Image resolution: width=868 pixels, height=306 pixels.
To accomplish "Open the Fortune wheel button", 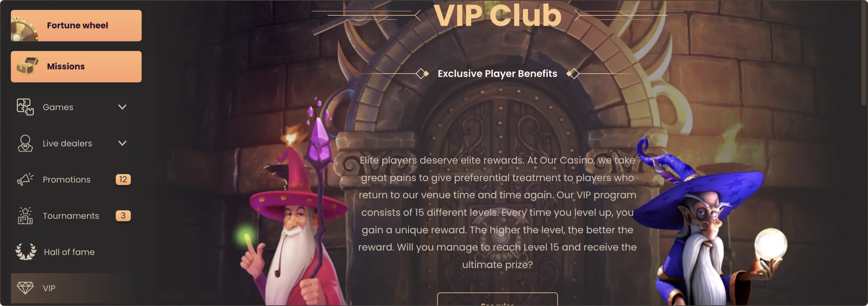I will [x=76, y=25].
